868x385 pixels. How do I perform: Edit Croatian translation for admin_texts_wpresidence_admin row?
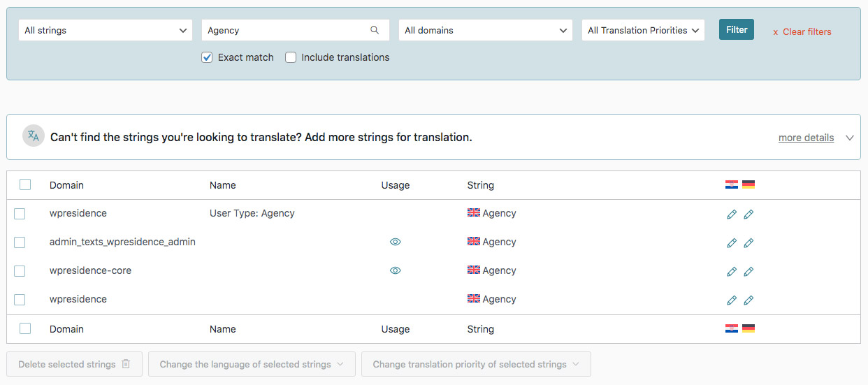(732, 243)
